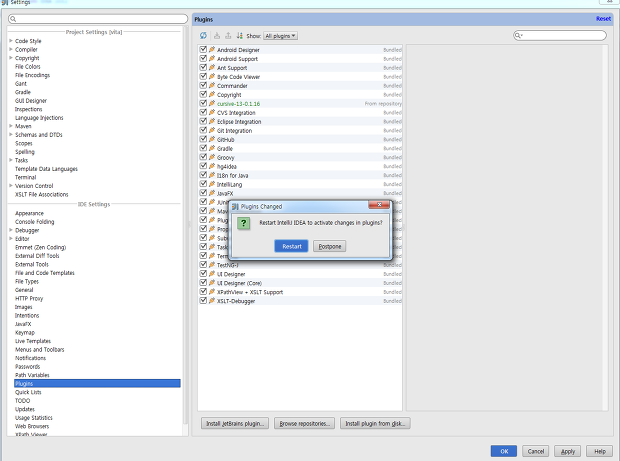620x461 pixels.
Task: Select the cursive-13-0.1.16 plugin row
Action: click(x=300, y=104)
